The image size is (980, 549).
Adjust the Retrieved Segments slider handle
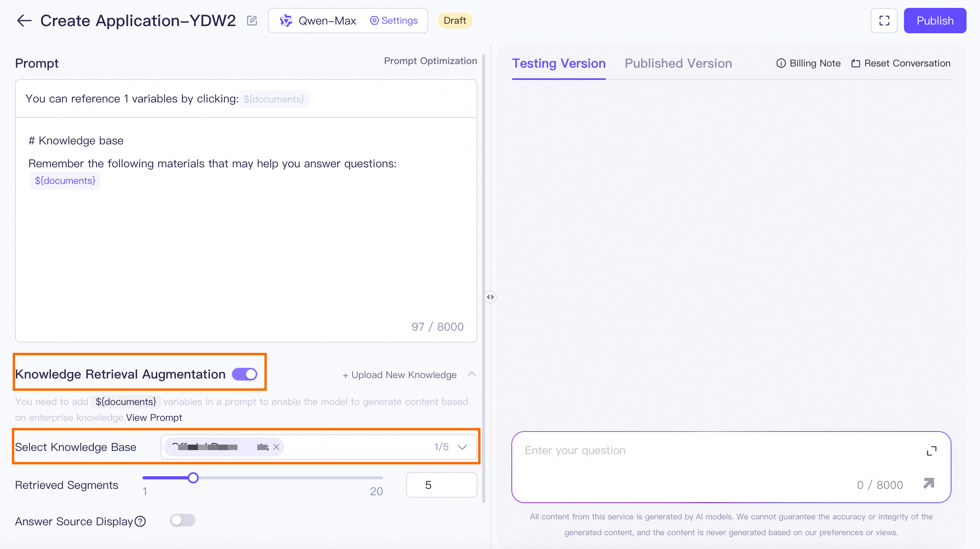coord(193,478)
